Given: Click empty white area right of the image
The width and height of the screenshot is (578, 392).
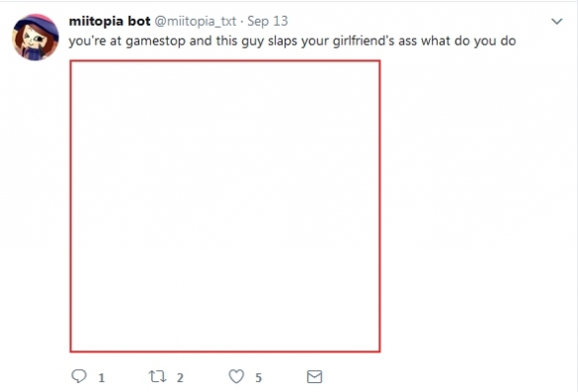Looking at the screenshot, I should point(475,206).
